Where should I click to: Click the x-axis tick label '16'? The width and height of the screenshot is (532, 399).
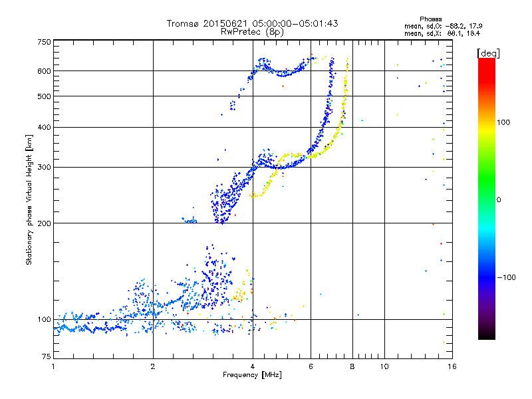click(x=452, y=366)
